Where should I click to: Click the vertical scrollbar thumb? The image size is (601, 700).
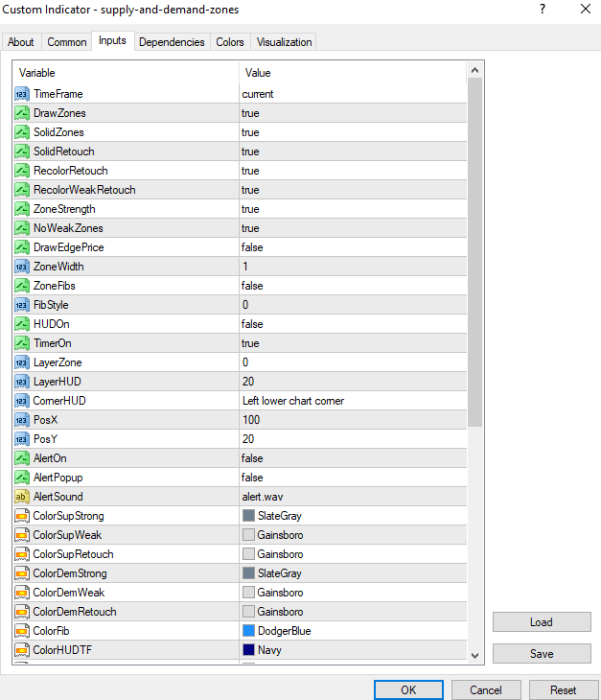click(x=475, y=252)
